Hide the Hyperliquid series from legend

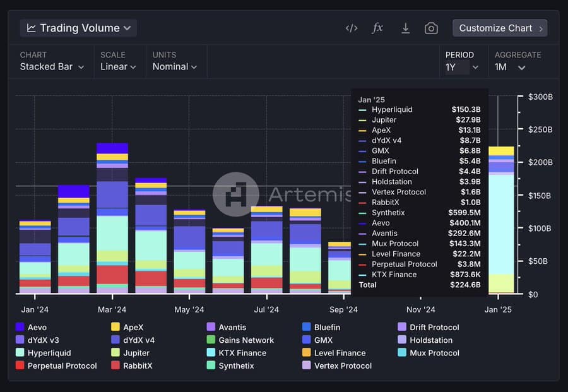[49, 353]
